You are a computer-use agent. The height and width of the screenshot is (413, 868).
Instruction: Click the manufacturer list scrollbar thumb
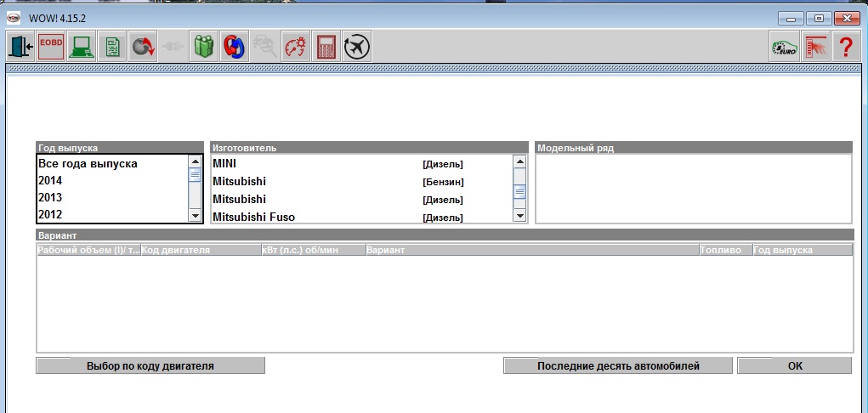coord(519,192)
